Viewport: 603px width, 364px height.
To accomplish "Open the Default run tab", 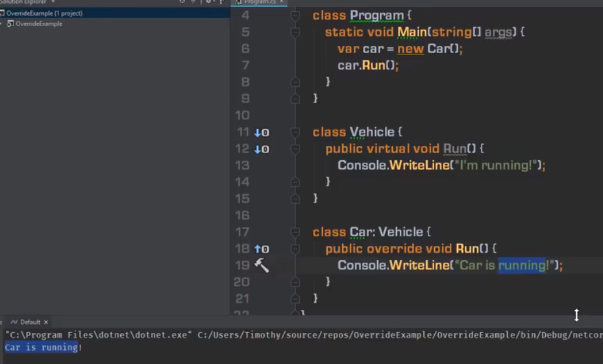I will click(30, 322).
